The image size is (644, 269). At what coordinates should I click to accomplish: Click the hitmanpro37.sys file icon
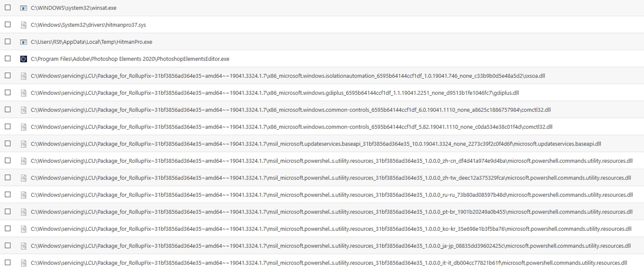(x=23, y=25)
